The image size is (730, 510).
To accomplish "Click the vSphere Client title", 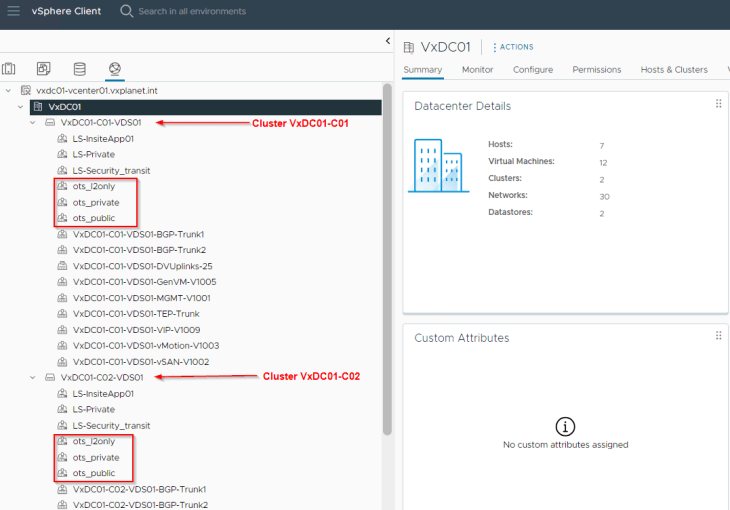I will click(66, 11).
